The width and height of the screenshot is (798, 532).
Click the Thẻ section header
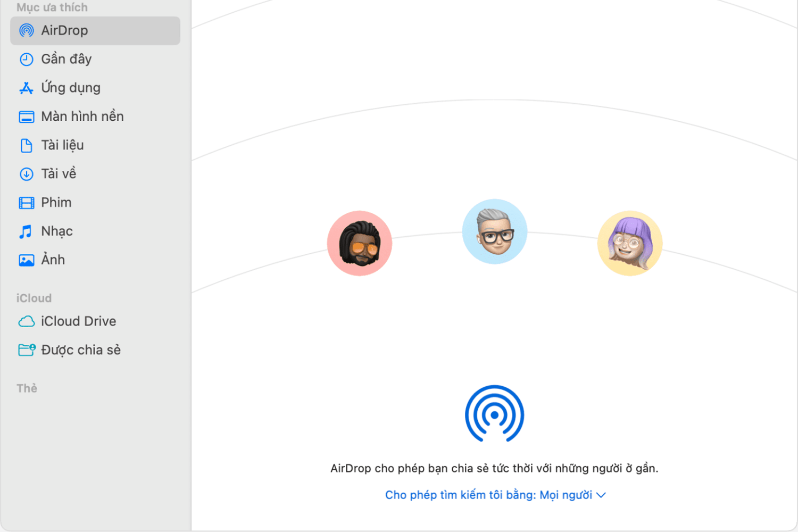coord(27,388)
